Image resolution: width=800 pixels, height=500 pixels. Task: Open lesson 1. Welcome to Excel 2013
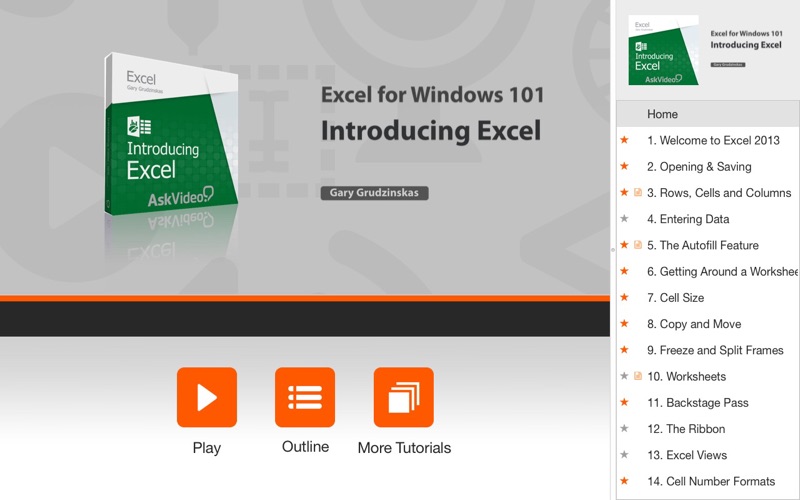[713, 140]
